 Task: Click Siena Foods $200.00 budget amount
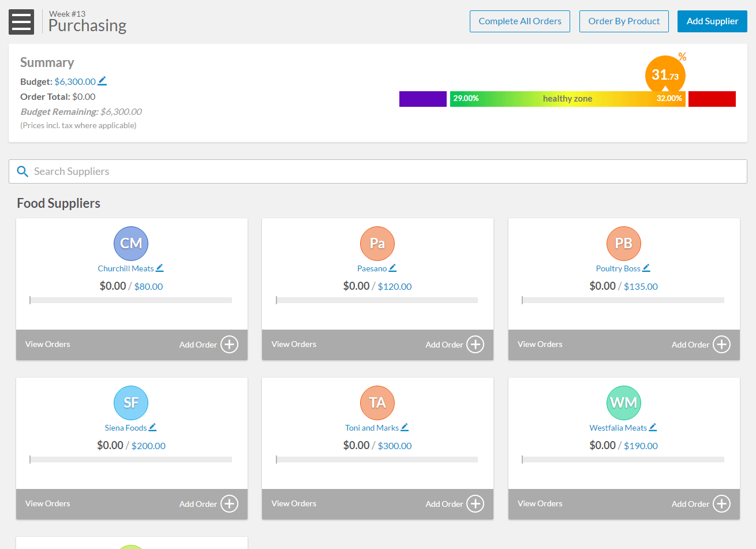point(148,446)
